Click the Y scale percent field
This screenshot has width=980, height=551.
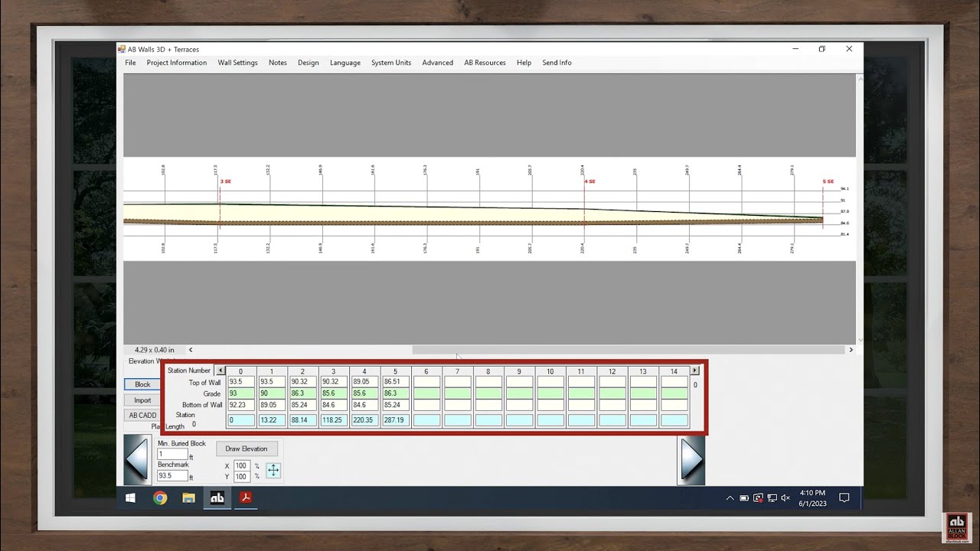pos(241,476)
